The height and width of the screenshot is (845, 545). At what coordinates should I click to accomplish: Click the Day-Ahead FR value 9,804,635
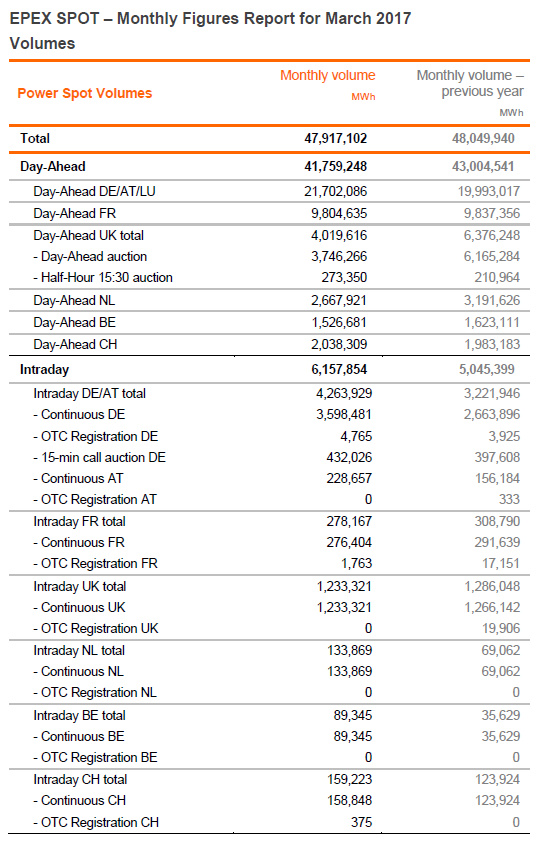point(339,213)
